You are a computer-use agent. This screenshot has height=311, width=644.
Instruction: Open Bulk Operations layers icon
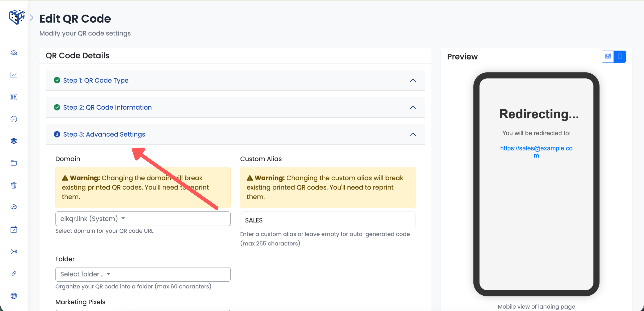pos(14,141)
